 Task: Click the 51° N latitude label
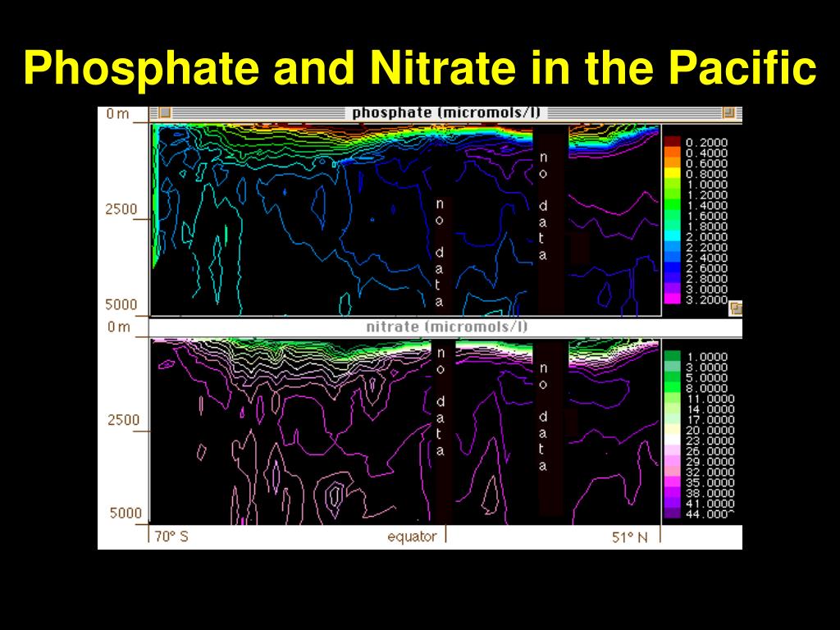point(629,536)
